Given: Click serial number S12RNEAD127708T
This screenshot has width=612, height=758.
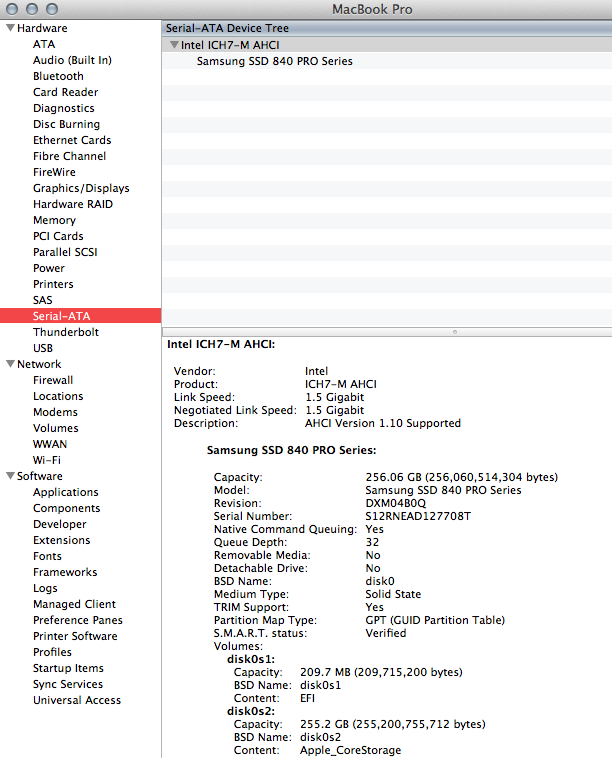Looking at the screenshot, I should pos(418,516).
